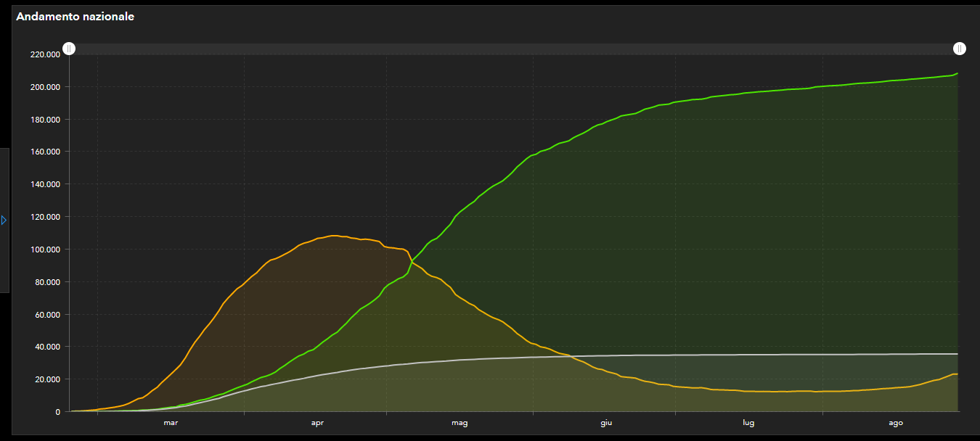980x441 pixels.
Task: Expand the collapsed left side panel arrow
Action: [4, 220]
